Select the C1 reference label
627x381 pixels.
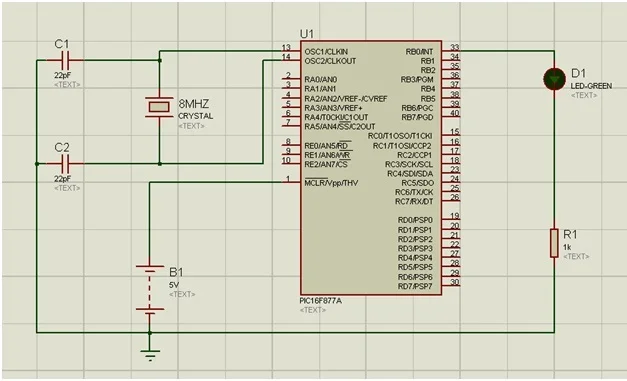pyautogui.click(x=62, y=44)
